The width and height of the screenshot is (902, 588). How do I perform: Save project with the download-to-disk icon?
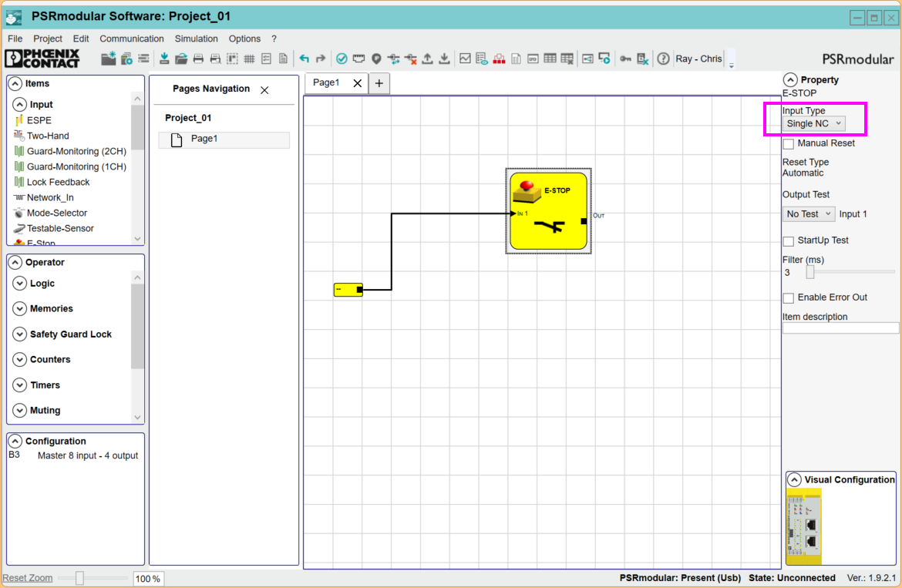coord(164,58)
